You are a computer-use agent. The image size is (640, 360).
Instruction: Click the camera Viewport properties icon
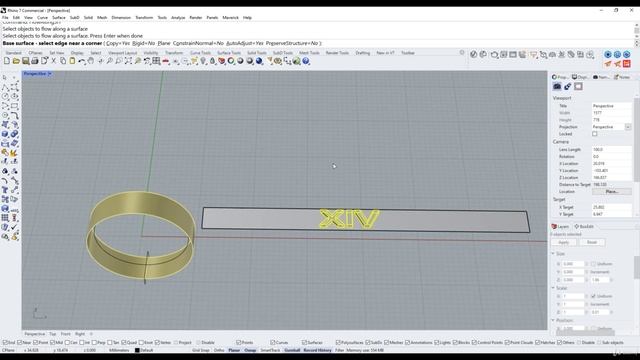point(557,87)
